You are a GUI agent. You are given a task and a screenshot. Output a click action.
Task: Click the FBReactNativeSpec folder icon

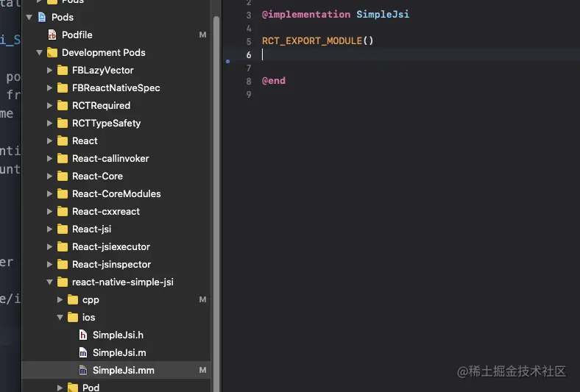tap(63, 88)
